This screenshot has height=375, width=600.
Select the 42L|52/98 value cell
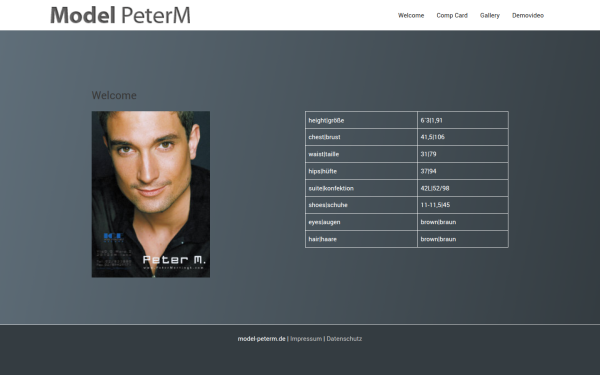pyautogui.click(x=463, y=188)
